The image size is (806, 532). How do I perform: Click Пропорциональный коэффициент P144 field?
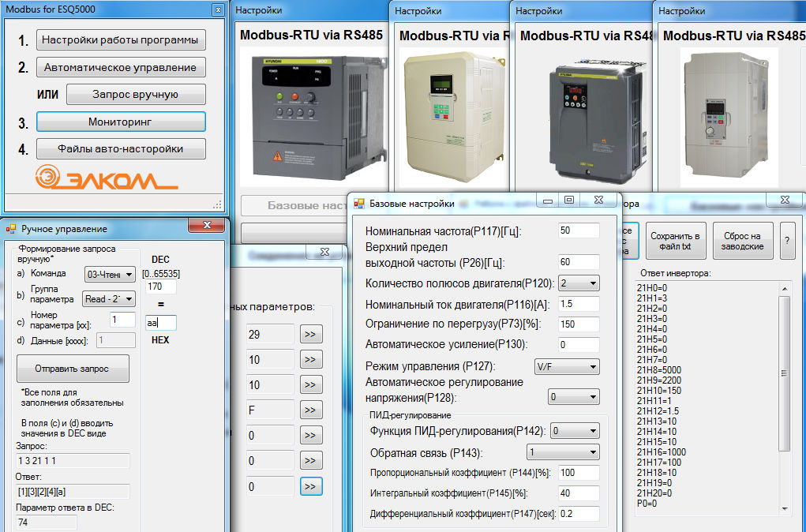579,473
